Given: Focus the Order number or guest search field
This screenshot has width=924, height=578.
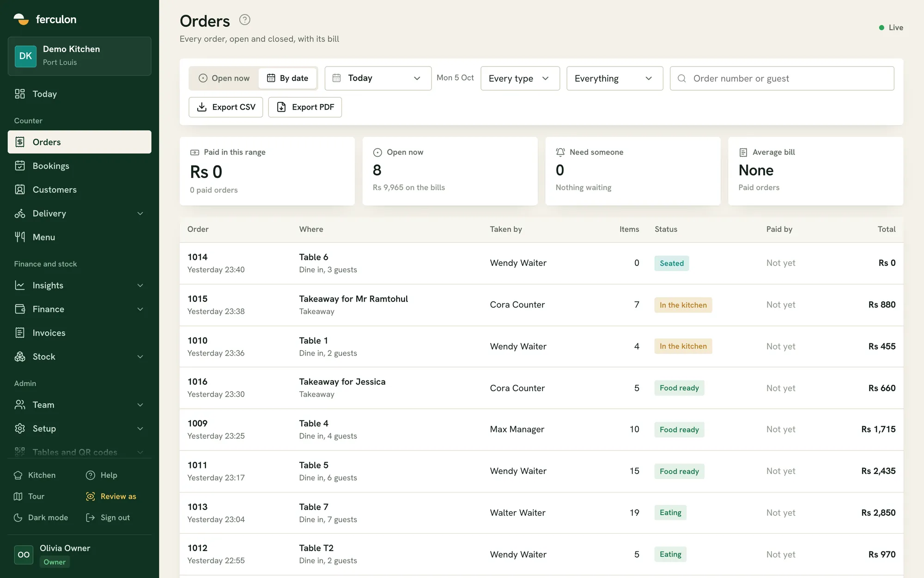Looking at the screenshot, I should (782, 78).
